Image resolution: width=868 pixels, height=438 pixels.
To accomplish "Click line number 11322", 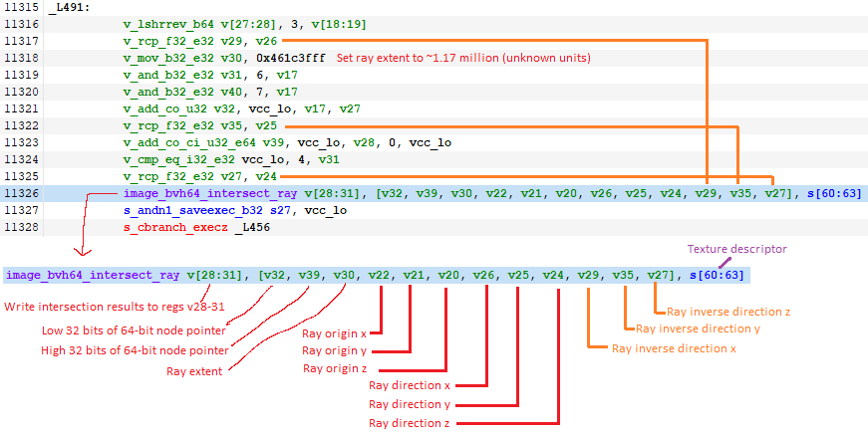I will tap(20, 125).
